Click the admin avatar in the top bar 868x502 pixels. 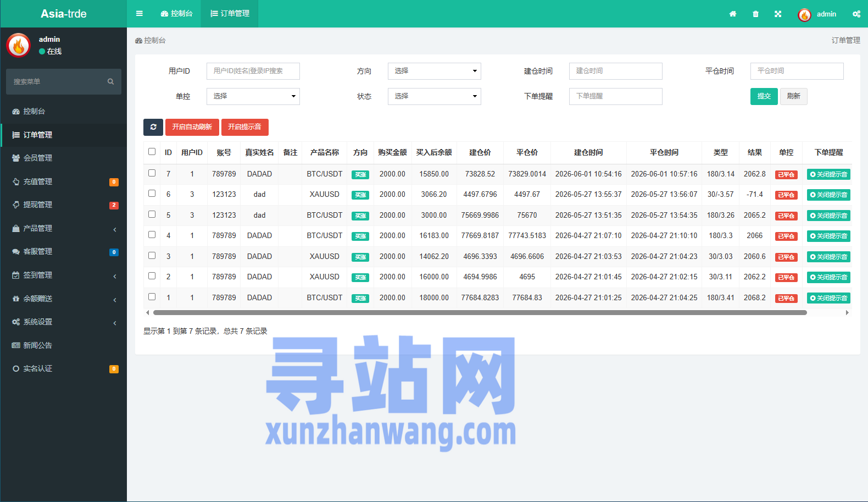[804, 15]
